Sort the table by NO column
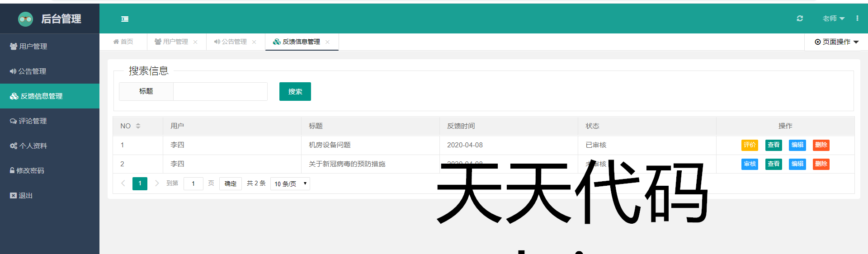 (x=138, y=126)
